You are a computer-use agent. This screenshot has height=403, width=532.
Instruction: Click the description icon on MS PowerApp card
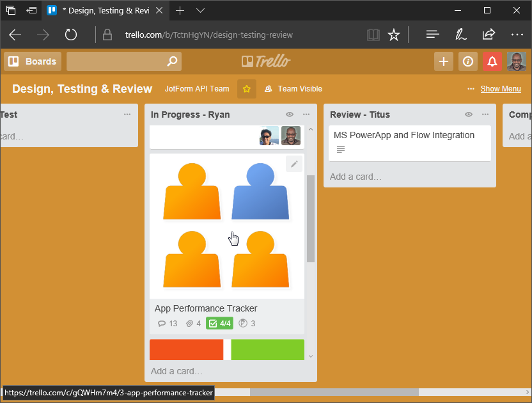click(x=340, y=150)
